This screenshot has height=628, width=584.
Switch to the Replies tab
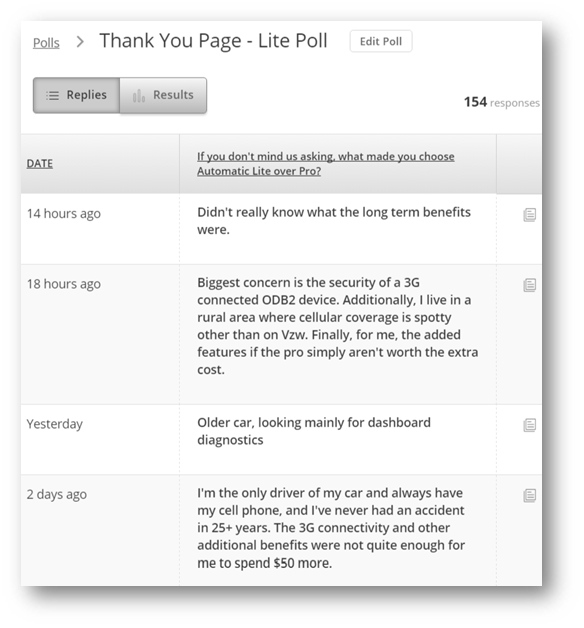pos(77,95)
